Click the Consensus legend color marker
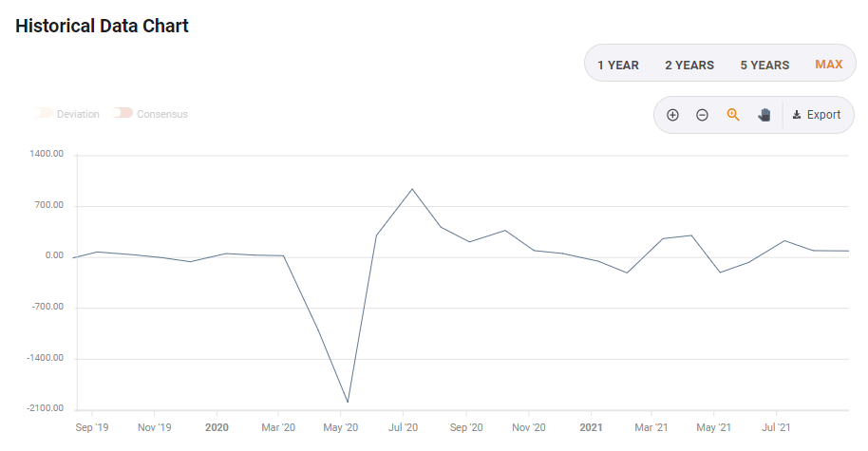Image resolution: width=868 pixels, height=451 pixels. tap(123, 114)
